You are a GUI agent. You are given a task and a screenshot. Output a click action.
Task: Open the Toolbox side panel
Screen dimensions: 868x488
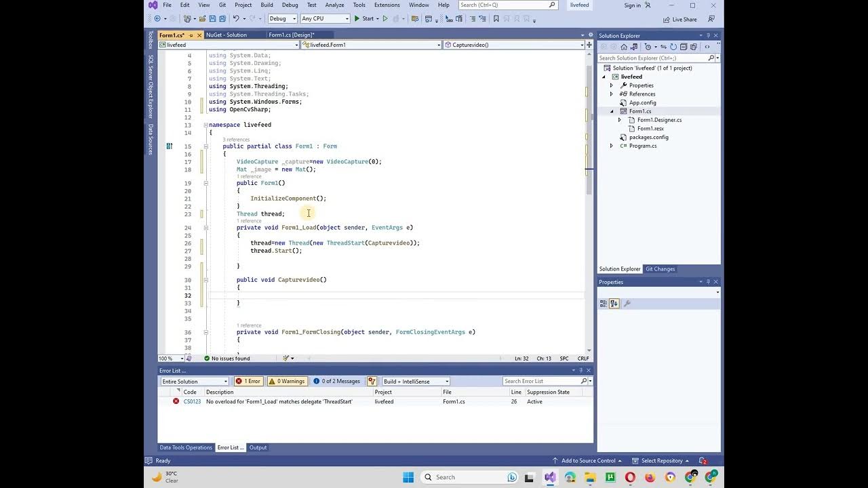click(x=151, y=39)
